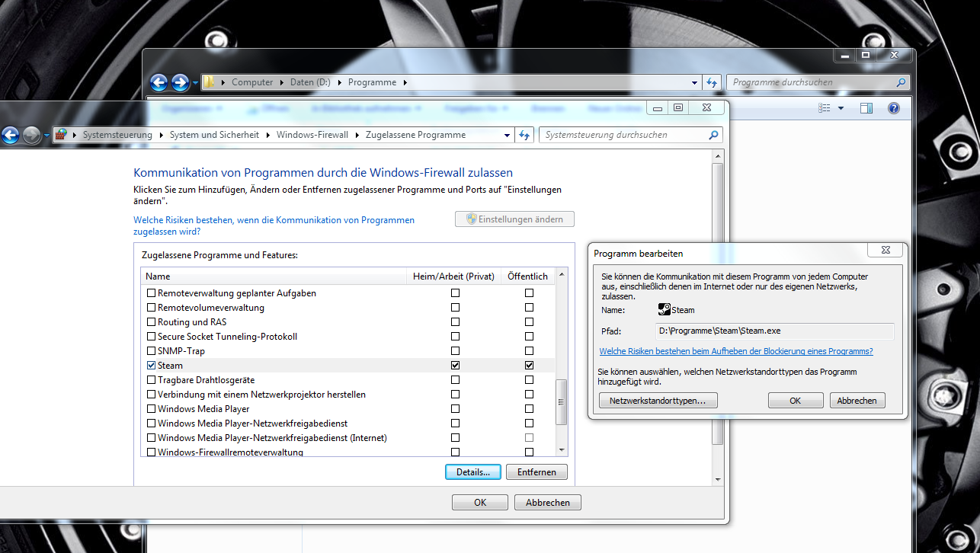
Task: Click the view mode icon in explorer toolbar
Action: (824, 108)
